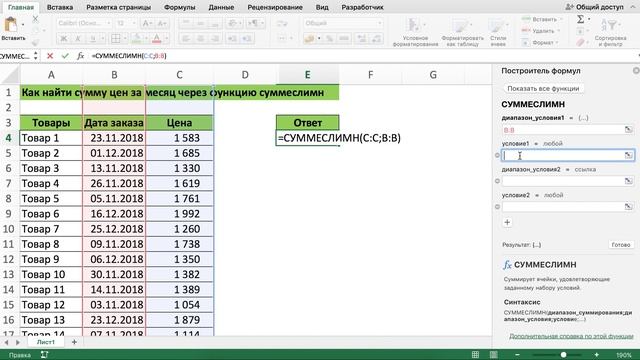This screenshot has height=360, width=640.
Task: Add a new sheet with plus button
Action: click(74, 342)
